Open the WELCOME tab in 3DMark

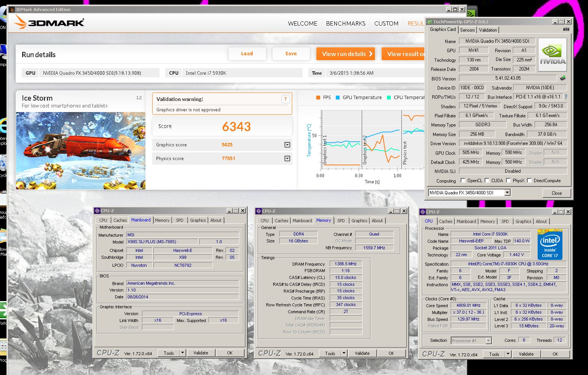pos(303,23)
